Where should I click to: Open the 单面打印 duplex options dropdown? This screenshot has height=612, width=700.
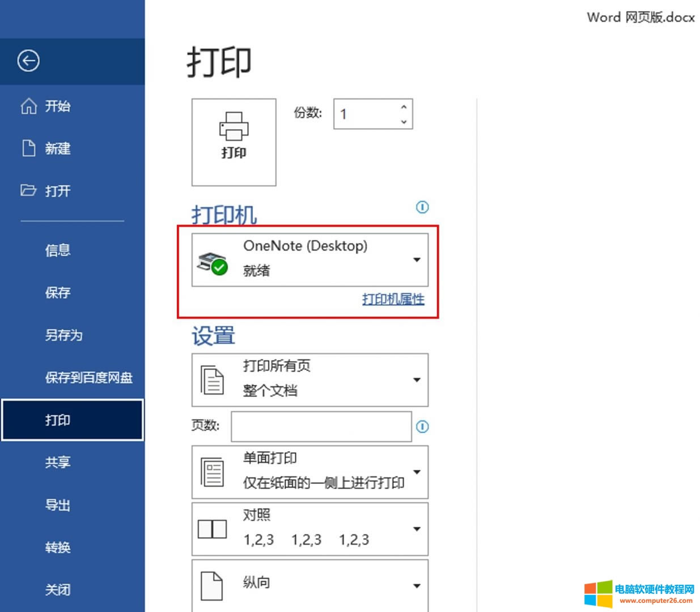[417, 471]
